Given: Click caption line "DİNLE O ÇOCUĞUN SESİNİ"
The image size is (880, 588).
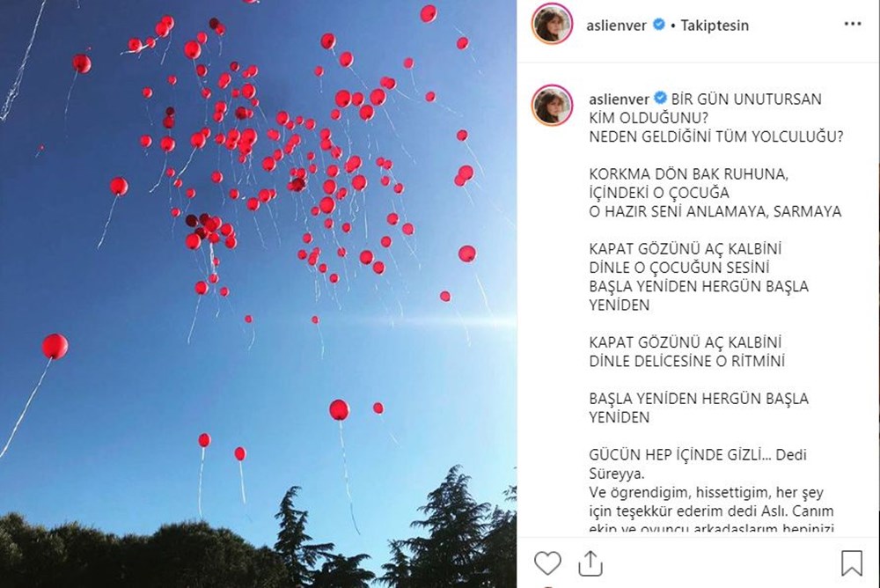Looking at the screenshot, I should click(679, 268).
